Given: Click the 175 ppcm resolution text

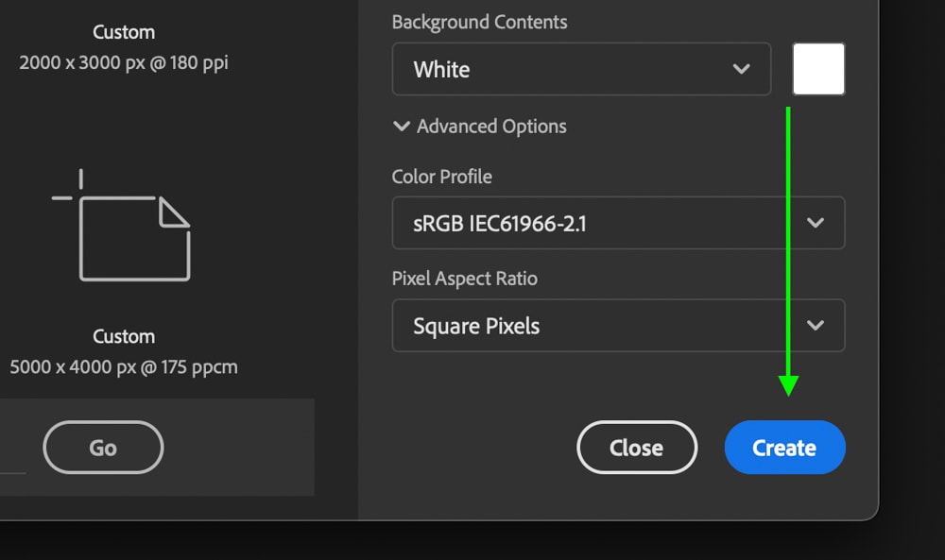Looking at the screenshot, I should click(x=199, y=366).
